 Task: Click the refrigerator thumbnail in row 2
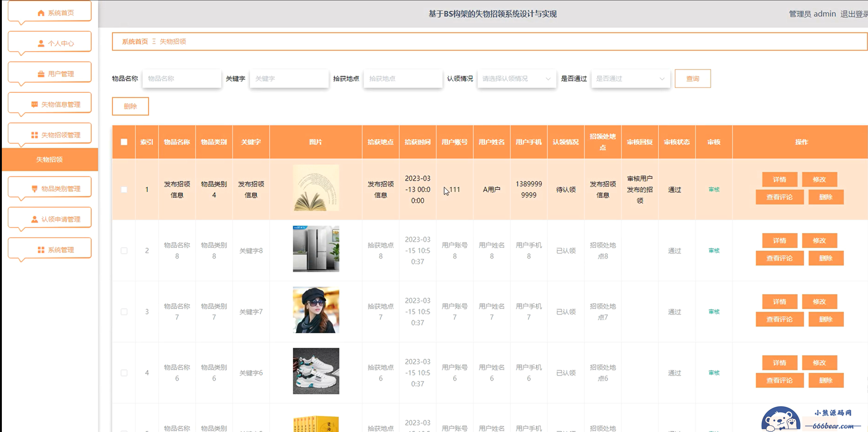pos(316,249)
